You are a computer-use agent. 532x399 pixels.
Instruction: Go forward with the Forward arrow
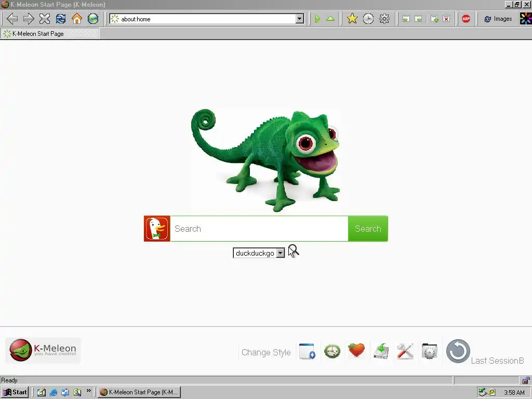(x=29, y=19)
